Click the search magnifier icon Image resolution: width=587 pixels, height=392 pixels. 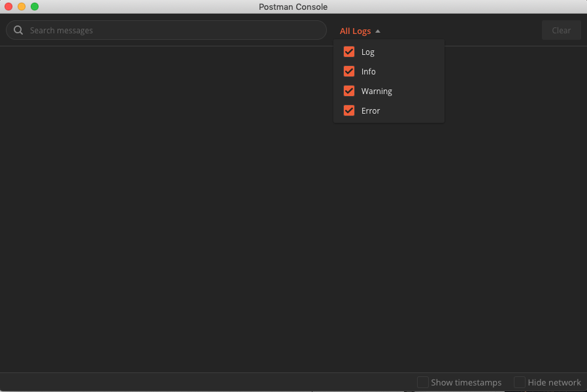(x=18, y=30)
